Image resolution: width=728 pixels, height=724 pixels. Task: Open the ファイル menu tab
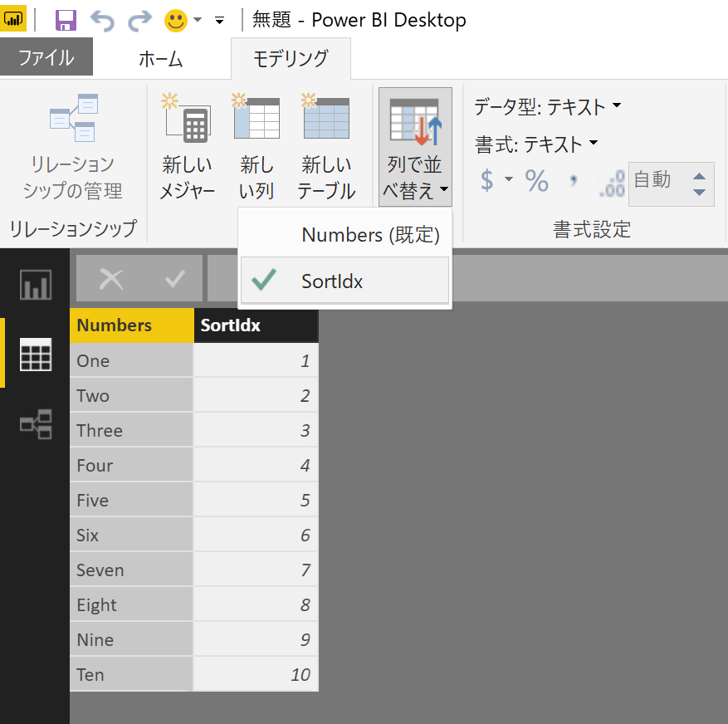coord(46,56)
